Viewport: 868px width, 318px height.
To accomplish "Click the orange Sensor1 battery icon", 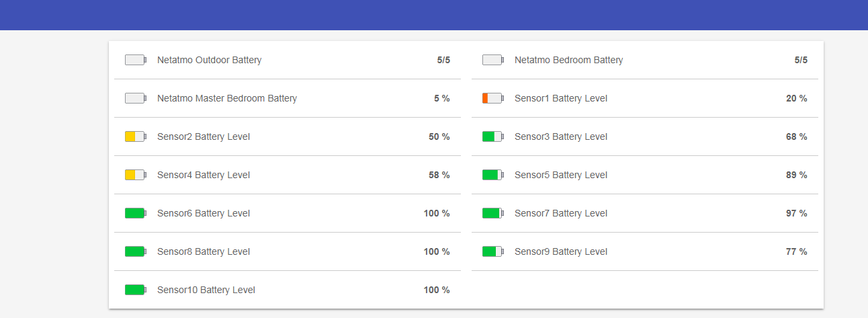I will point(493,98).
